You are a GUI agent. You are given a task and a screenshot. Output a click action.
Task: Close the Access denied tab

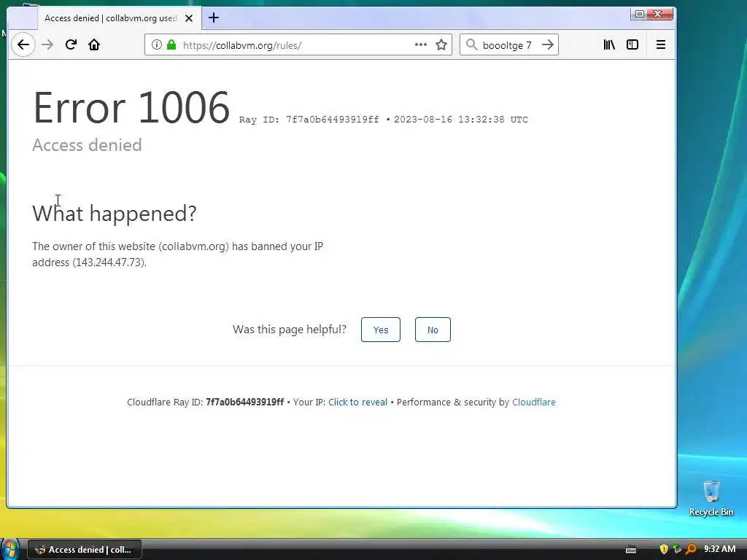[x=189, y=18]
